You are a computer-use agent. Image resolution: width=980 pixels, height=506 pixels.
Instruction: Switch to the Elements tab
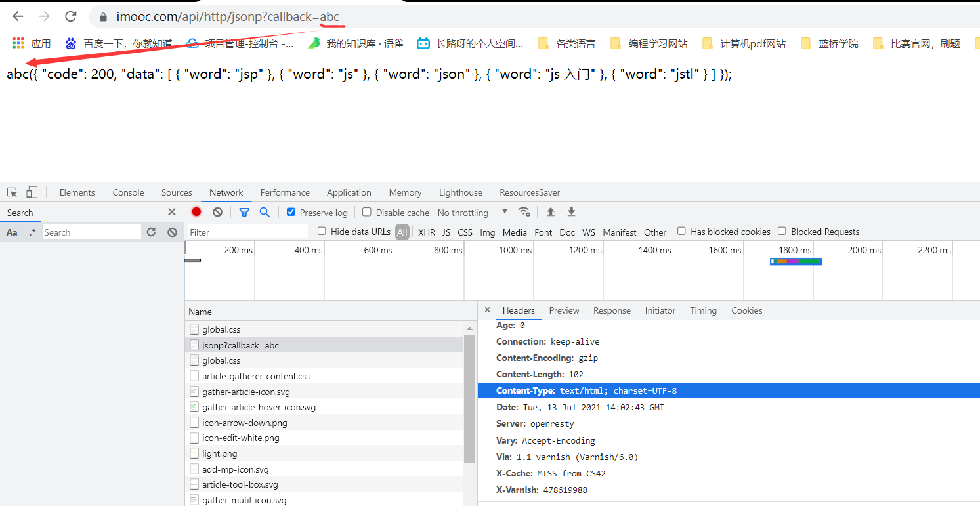77,192
